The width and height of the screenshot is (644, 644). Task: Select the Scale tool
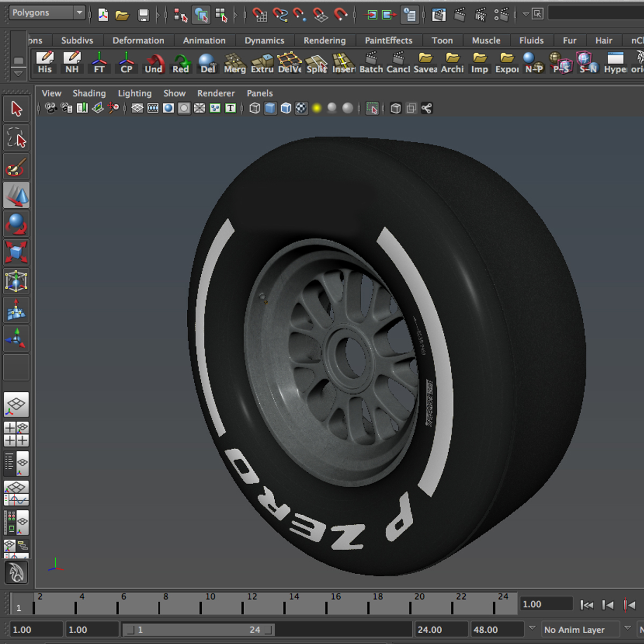click(16, 252)
